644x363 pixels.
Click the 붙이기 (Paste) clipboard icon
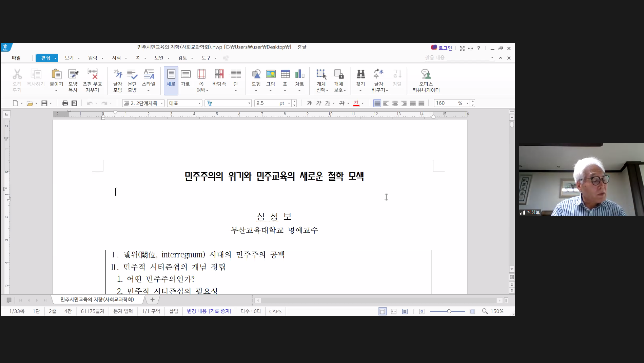click(x=56, y=74)
